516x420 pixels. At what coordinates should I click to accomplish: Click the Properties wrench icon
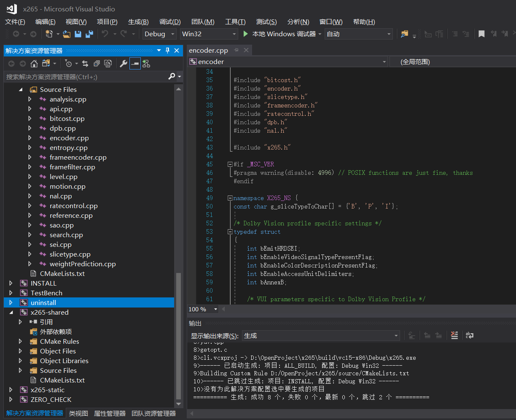pos(124,64)
